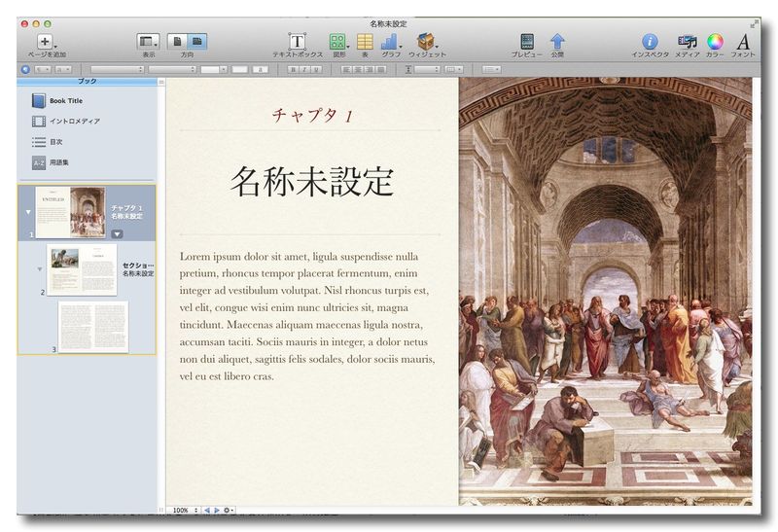Open the font size dropdown
The width and height of the screenshot is (778, 532).
214,69
